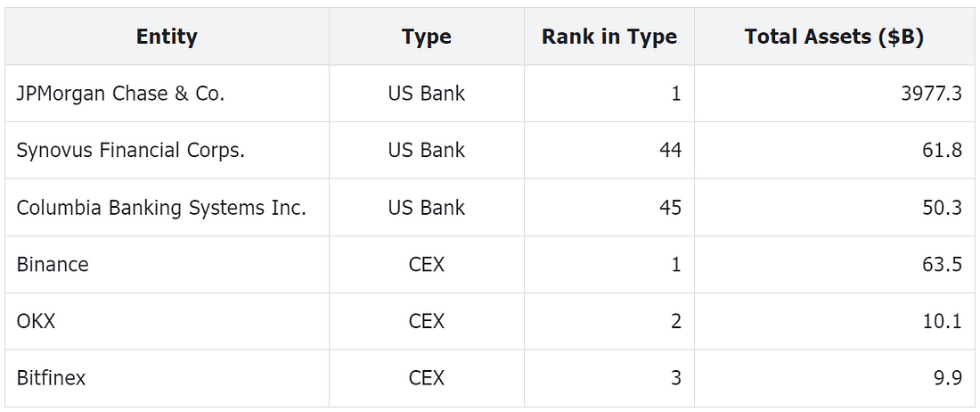This screenshot has height=412, width=980.
Task: Select the OKX entity cell
Action: (x=167, y=321)
